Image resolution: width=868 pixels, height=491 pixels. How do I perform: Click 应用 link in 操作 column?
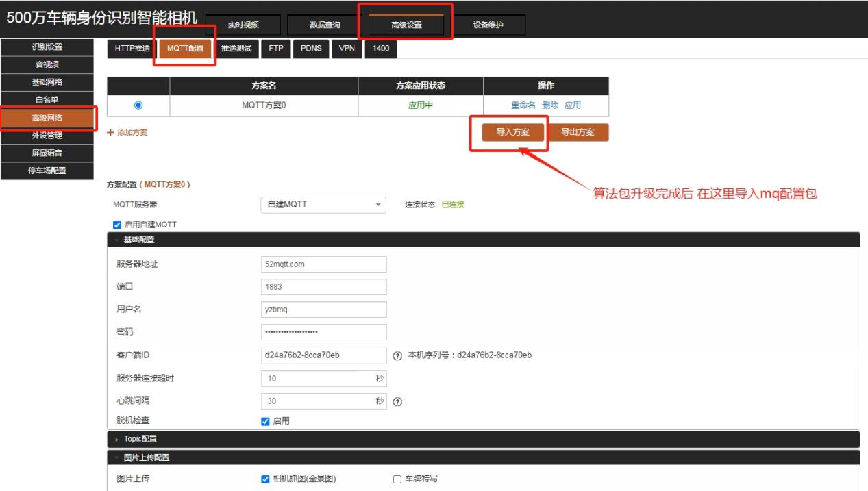[573, 105]
